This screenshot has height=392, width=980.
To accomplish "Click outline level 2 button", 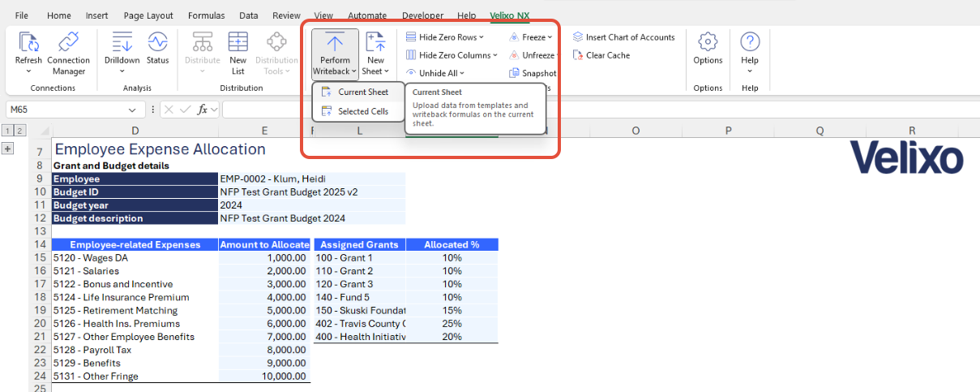I will [x=20, y=130].
